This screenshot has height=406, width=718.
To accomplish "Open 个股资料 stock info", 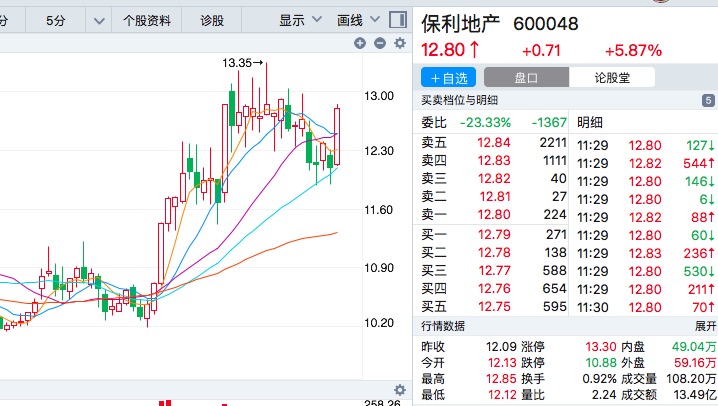I will (147, 21).
